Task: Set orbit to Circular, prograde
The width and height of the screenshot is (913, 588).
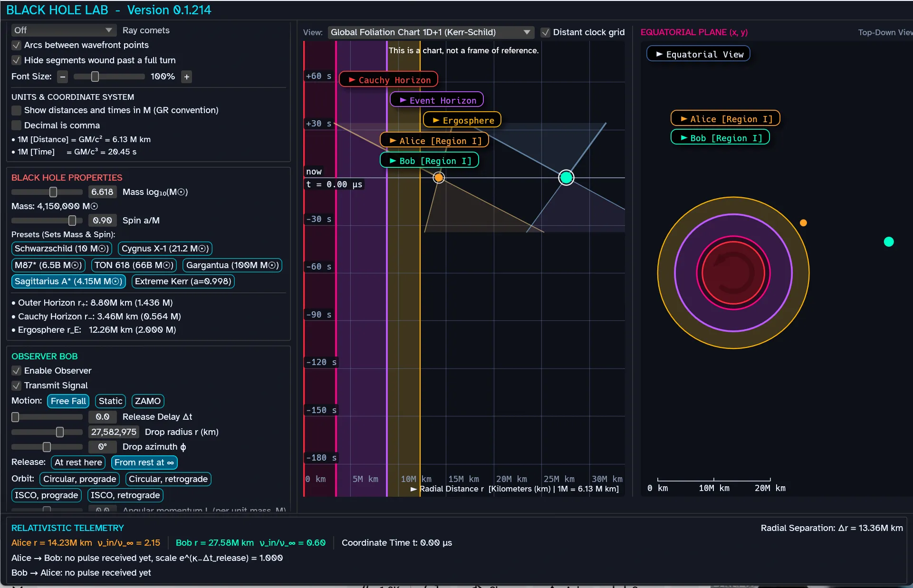Action: pyautogui.click(x=79, y=479)
